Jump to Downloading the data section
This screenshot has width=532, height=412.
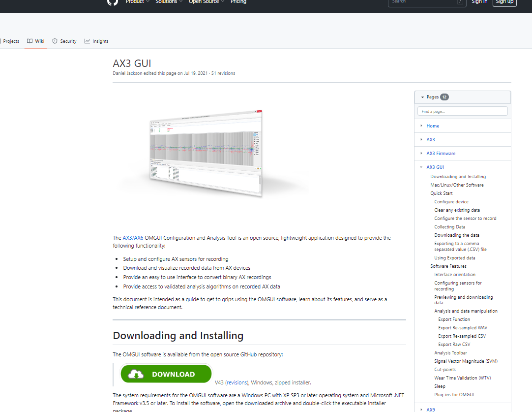coord(457,235)
